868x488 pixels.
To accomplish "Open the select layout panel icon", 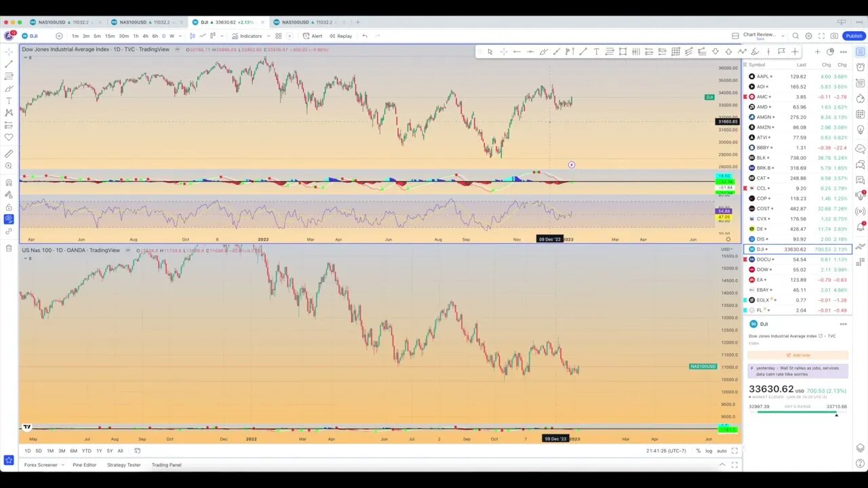I will tap(735, 36).
